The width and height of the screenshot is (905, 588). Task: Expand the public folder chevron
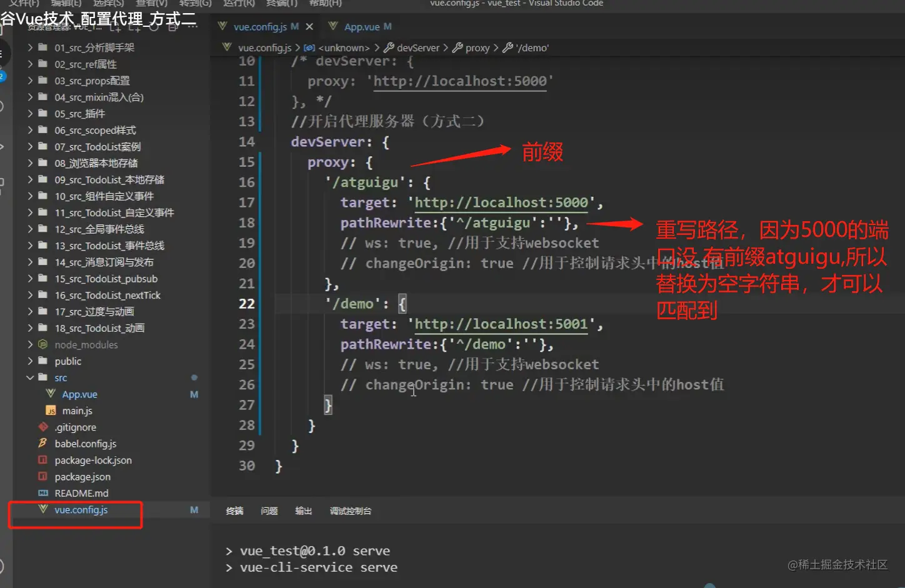click(x=30, y=361)
